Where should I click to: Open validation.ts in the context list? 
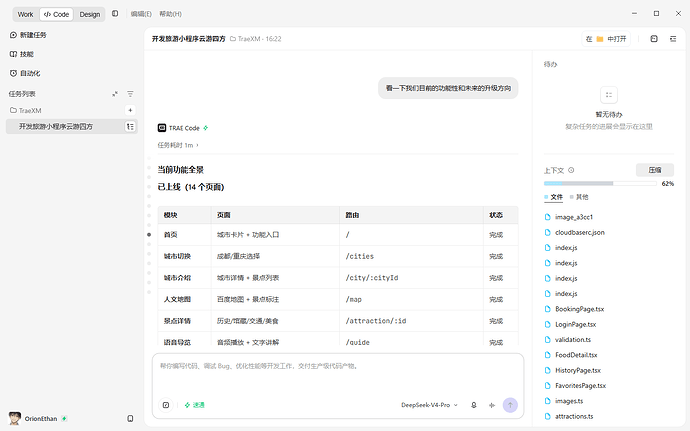pyautogui.click(x=573, y=339)
